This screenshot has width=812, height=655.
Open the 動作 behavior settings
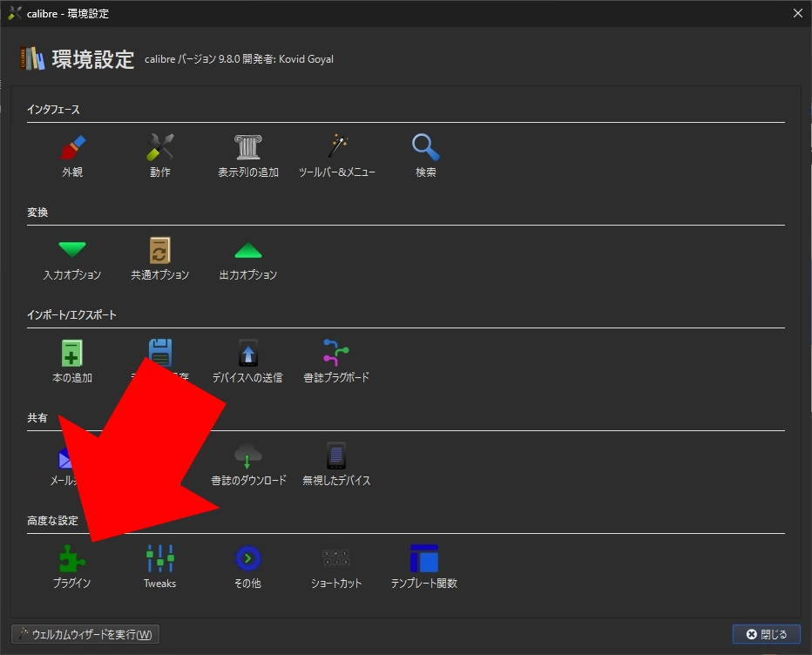coord(160,156)
